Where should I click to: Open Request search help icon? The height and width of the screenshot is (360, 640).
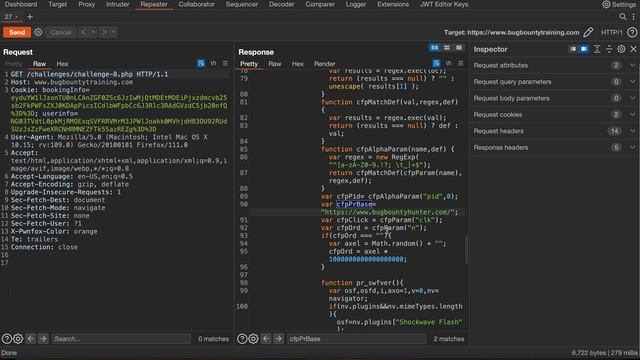7,339
